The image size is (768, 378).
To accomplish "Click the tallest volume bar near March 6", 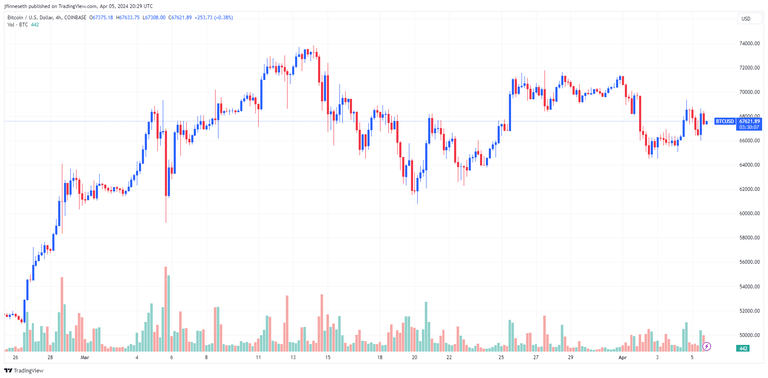I will 166,308.
